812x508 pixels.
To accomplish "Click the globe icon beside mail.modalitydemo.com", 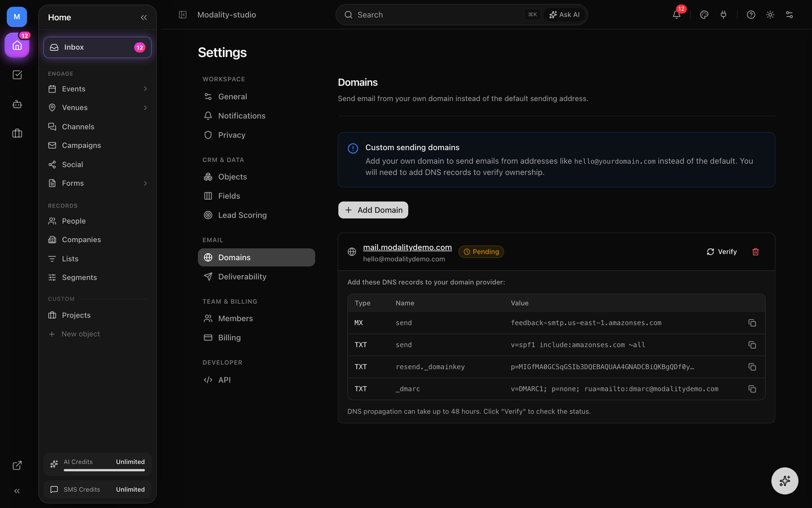I will tap(352, 252).
